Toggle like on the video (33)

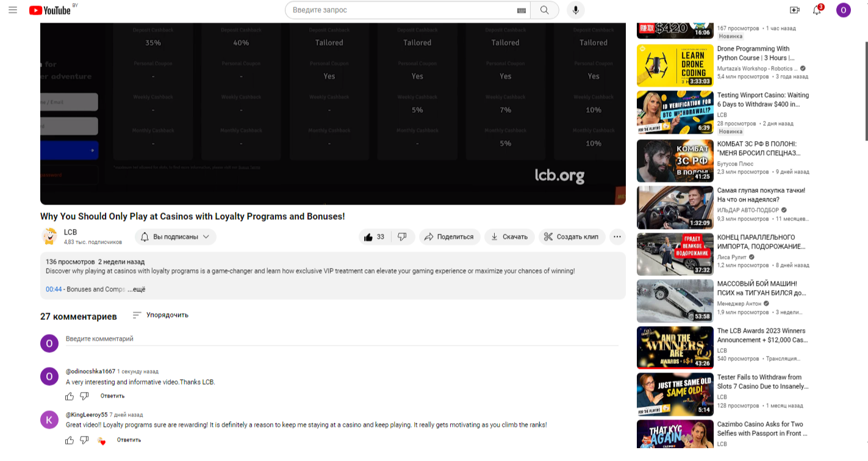374,237
